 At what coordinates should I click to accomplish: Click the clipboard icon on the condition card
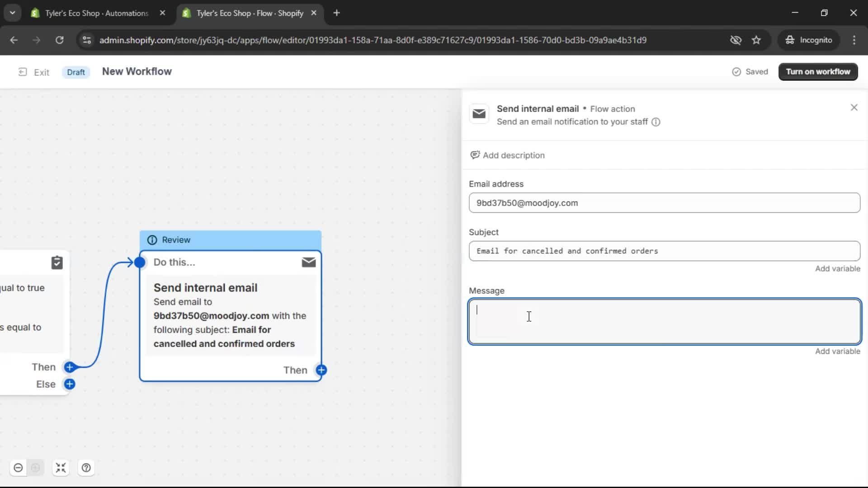click(57, 263)
